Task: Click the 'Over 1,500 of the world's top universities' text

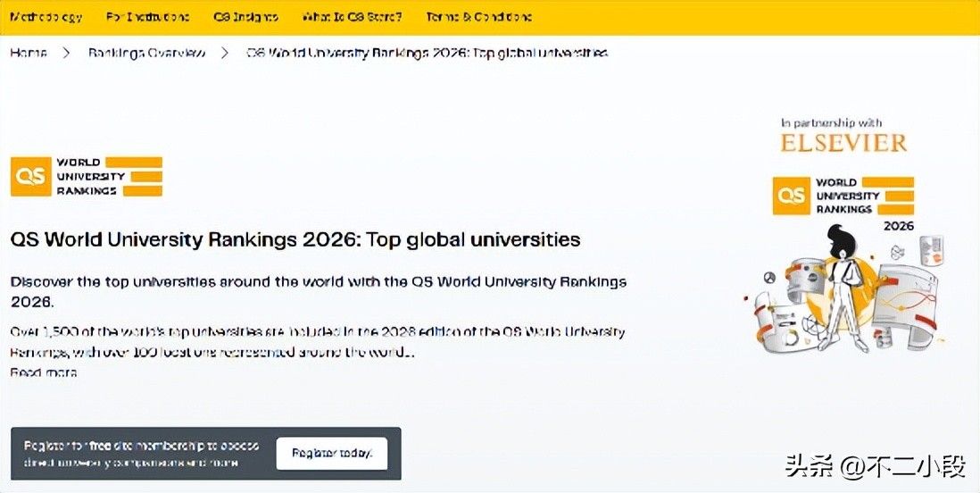Action: (x=318, y=341)
